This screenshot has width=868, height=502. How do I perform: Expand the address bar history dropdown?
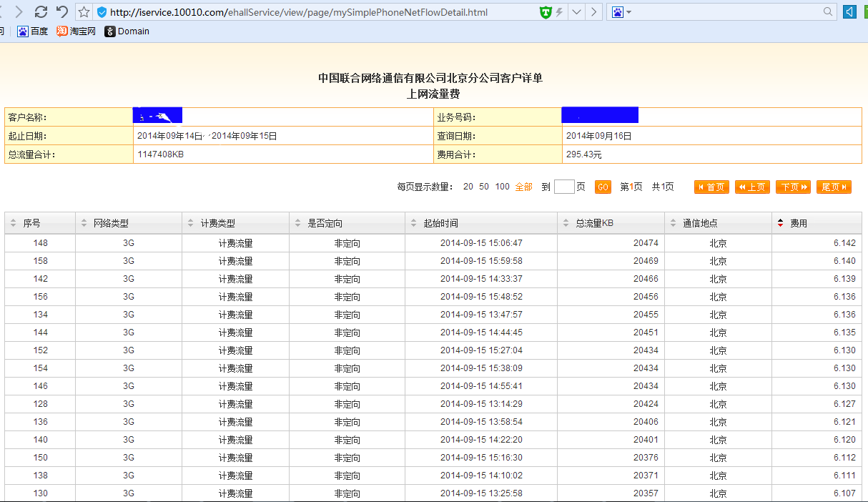coord(576,12)
